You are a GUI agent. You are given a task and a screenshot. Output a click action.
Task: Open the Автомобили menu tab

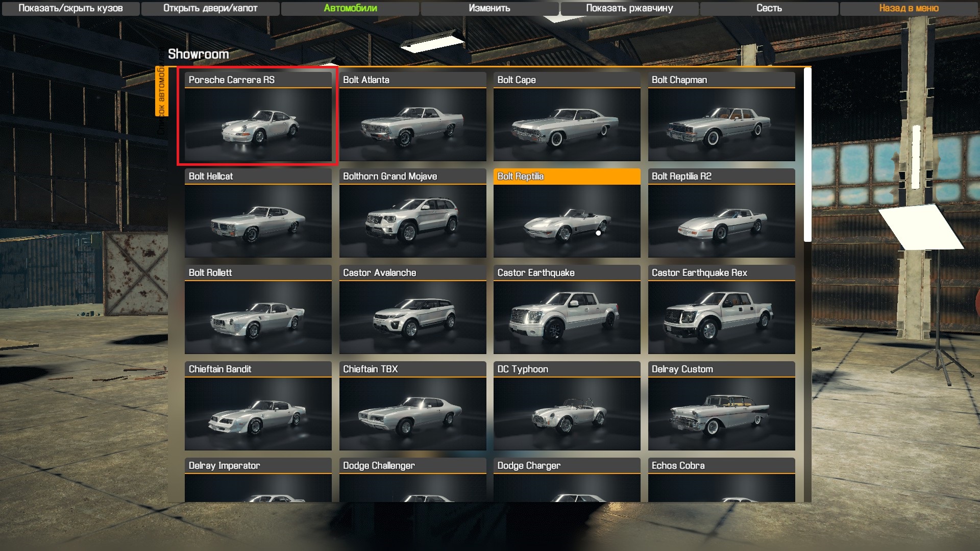pos(350,8)
